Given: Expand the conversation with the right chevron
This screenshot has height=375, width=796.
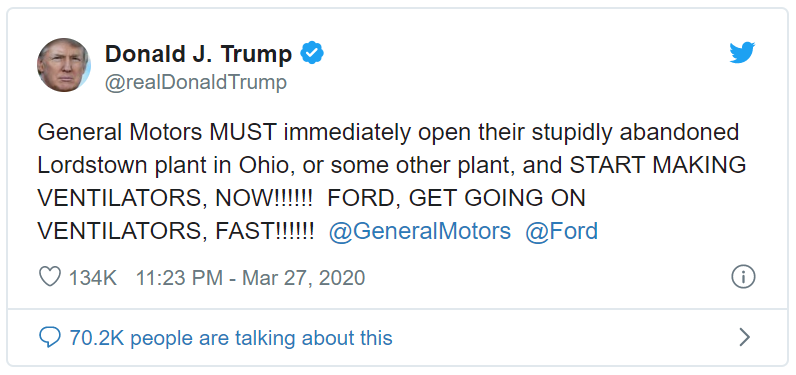Looking at the screenshot, I should coord(744,337).
